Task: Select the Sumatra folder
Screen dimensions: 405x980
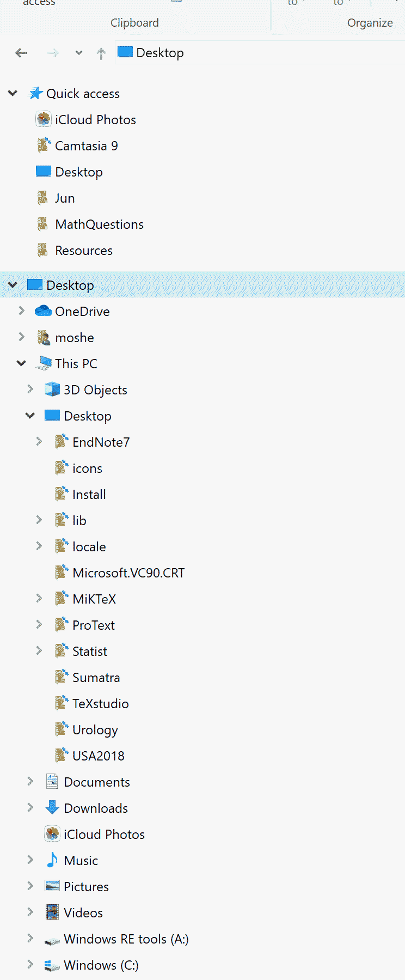Action: tap(96, 678)
